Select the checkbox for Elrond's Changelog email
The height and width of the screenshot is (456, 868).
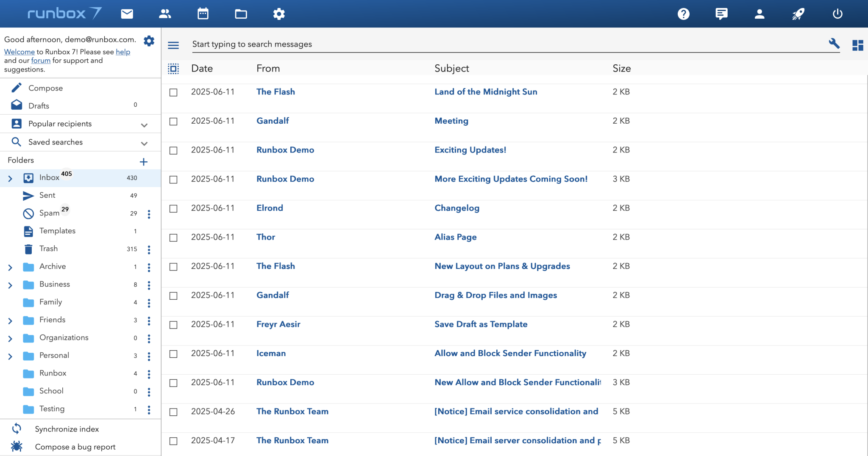pos(173,209)
